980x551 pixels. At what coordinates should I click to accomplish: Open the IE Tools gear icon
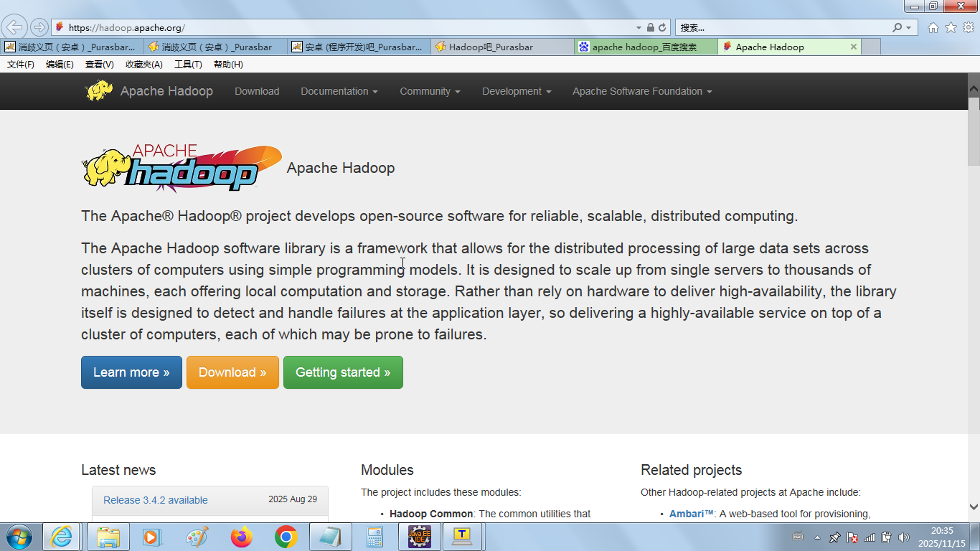[x=968, y=28]
